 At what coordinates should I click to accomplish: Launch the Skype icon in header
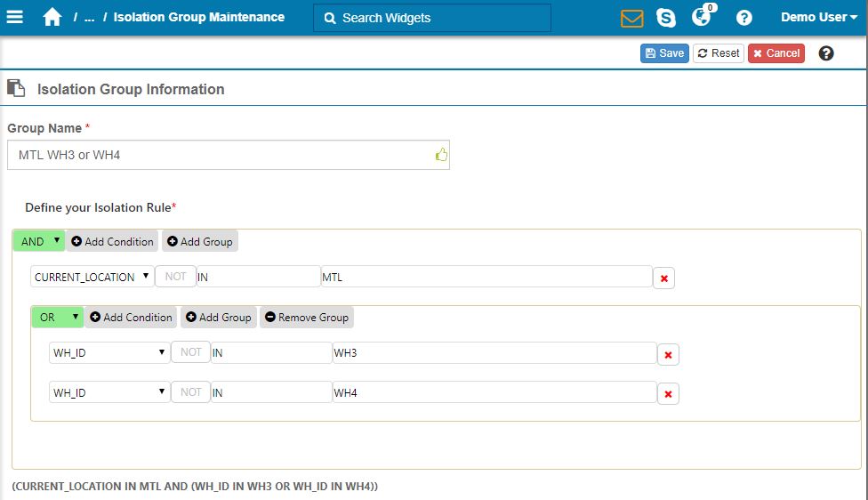pos(665,18)
